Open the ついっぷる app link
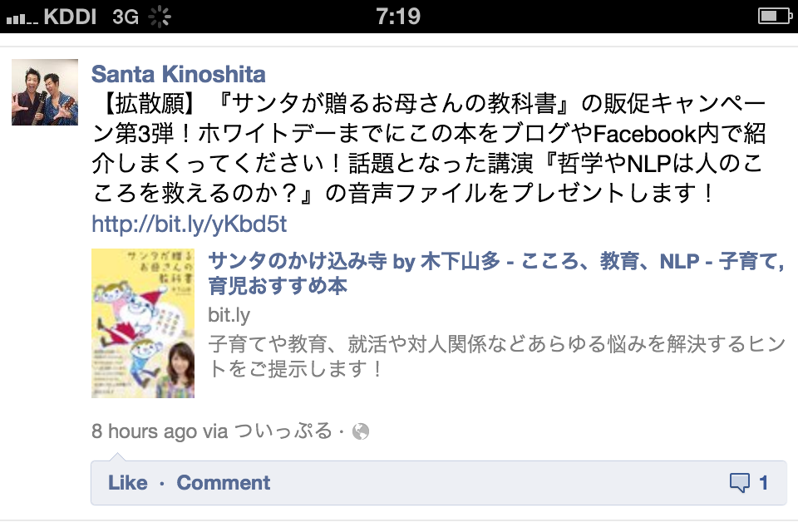Viewport: 798px width, 532px height. (x=283, y=431)
